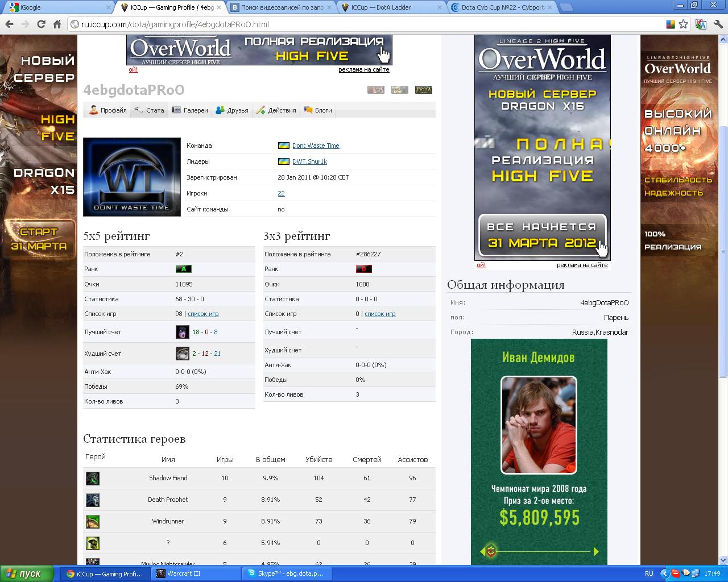The image size is (728, 582).
Task: Click the 3x3 rank D badge
Action: point(364,269)
